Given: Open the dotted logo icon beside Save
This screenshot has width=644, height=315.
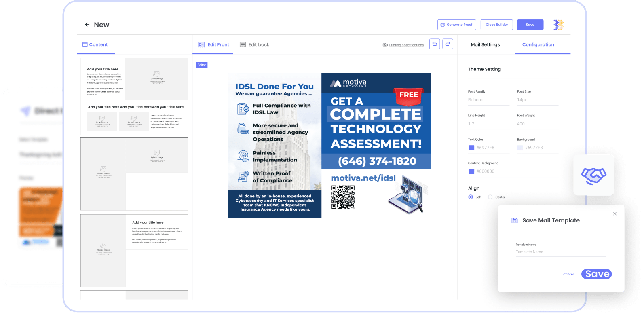Looking at the screenshot, I should pos(558,25).
